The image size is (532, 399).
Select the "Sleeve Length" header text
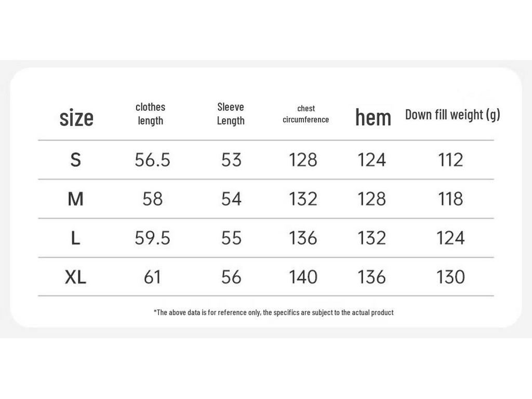(x=231, y=114)
